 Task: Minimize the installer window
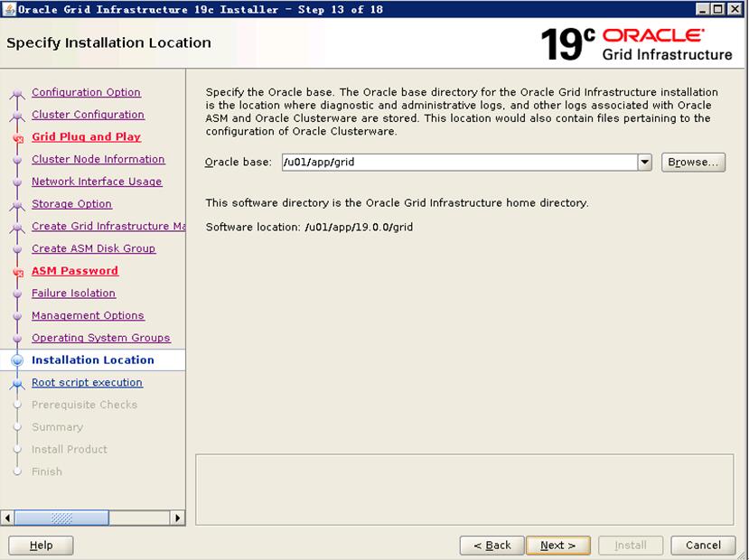[x=702, y=9]
